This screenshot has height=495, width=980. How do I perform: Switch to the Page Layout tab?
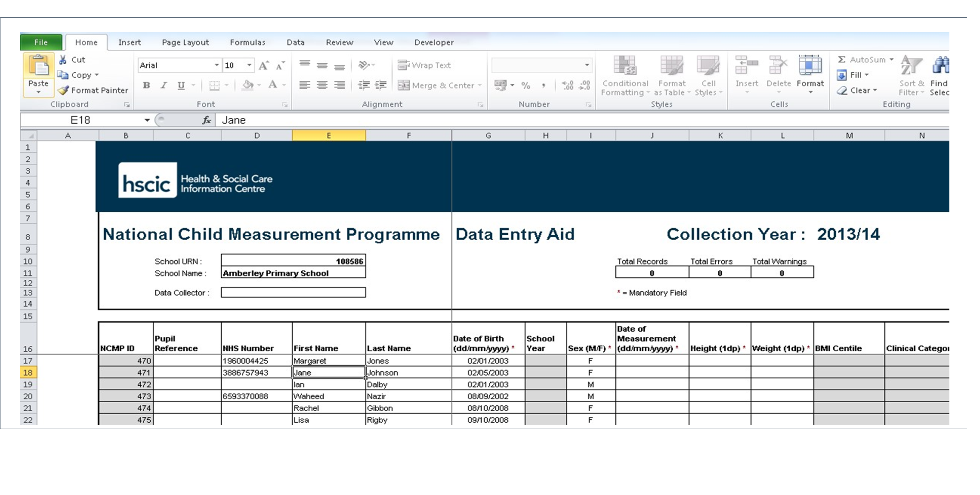[x=185, y=42]
